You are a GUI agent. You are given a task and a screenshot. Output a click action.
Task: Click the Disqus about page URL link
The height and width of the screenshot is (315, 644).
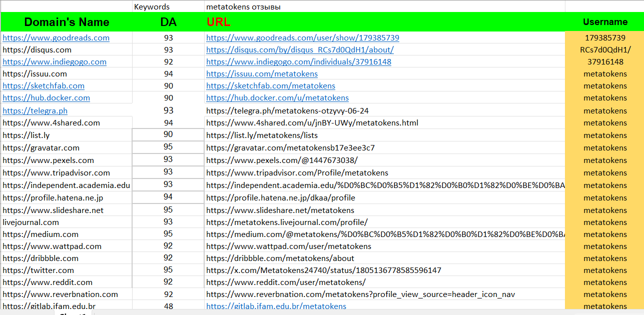point(300,50)
